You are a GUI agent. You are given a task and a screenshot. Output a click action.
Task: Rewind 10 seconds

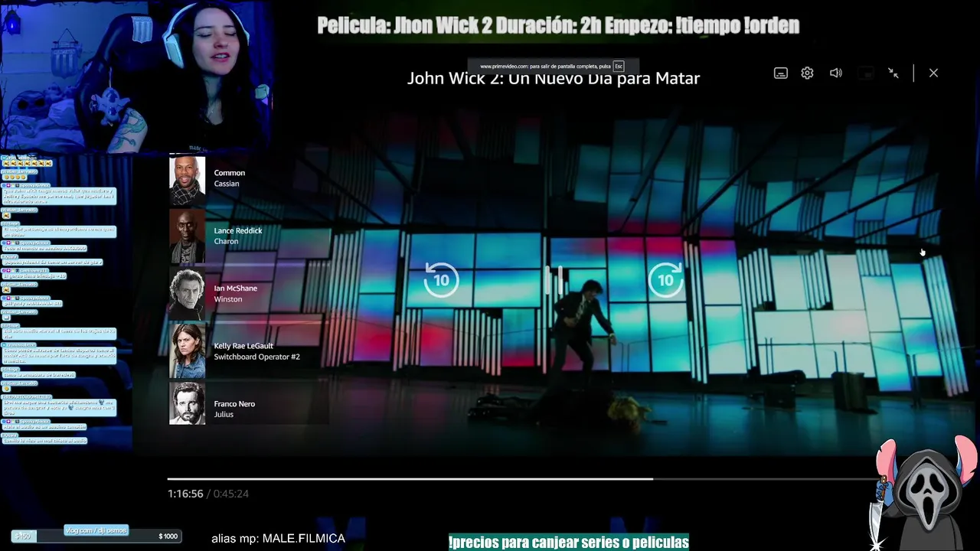point(441,280)
